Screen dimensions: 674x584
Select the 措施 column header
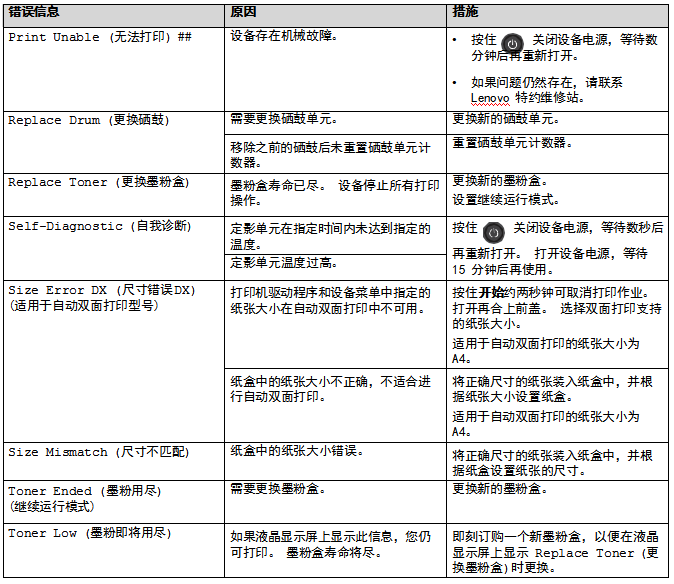(465, 13)
